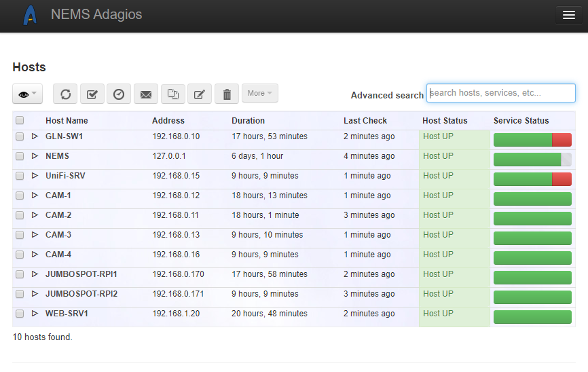This screenshot has width=588, height=372.
Task: Check the NEMS row checkbox
Action: coord(20,156)
